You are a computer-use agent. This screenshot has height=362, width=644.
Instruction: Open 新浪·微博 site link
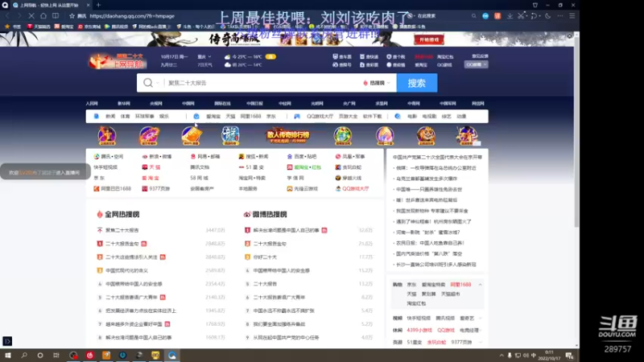[x=157, y=156]
